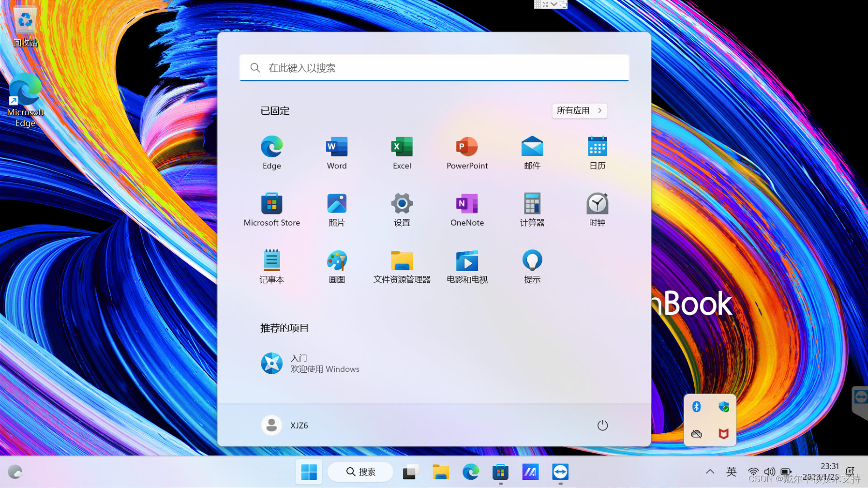The image size is (868, 488).
Task: Open TeamViewer from the taskbar
Action: 560,472
